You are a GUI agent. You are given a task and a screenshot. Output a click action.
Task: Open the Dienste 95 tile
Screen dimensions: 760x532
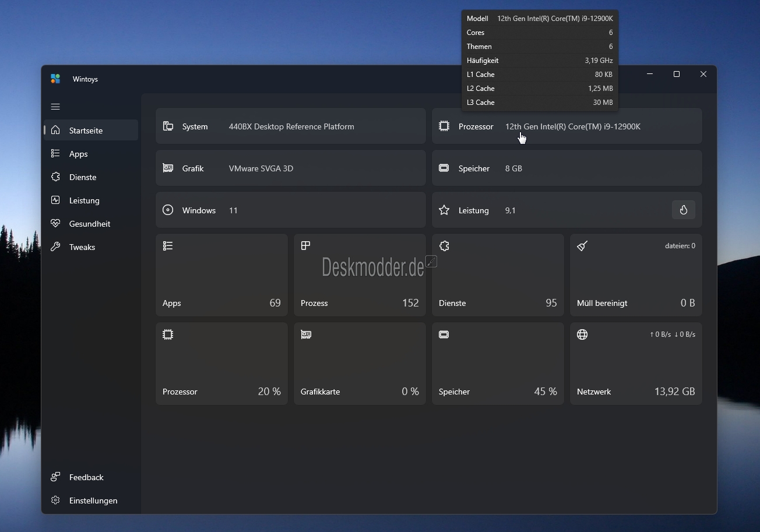click(x=498, y=275)
